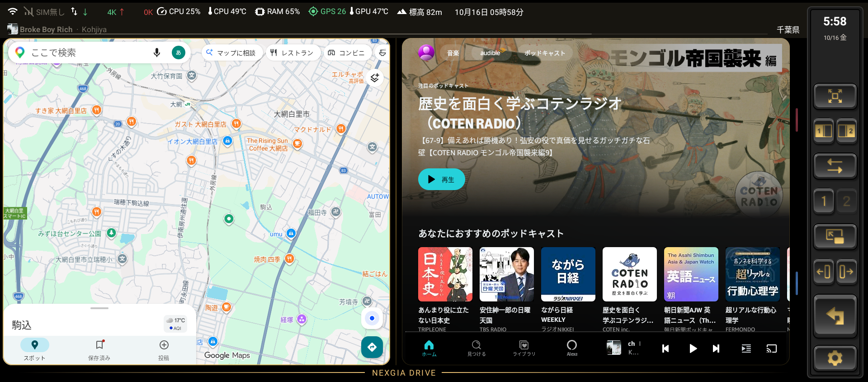
Task: Open the launcher settings gear
Action: (835, 358)
